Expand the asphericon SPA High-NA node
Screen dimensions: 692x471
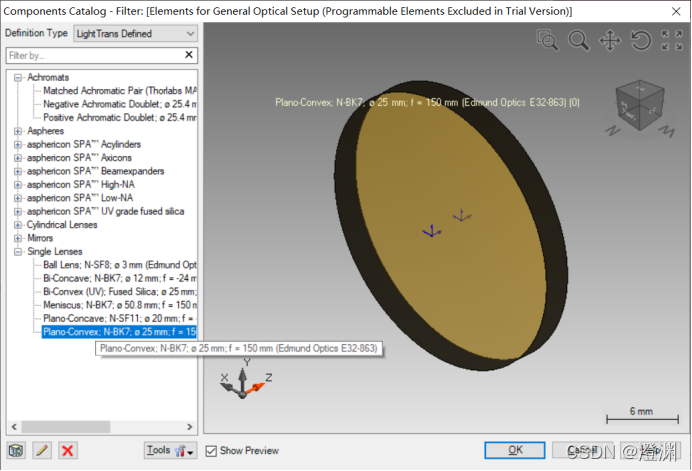pos(18,185)
